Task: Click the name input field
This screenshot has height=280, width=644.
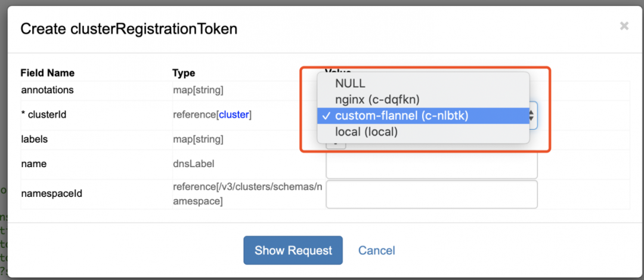Action: (x=432, y=165)
